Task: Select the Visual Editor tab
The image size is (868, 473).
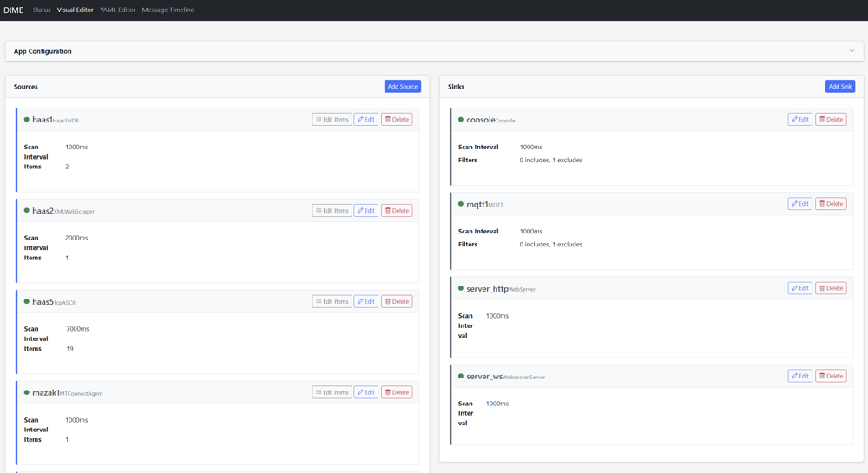Action: (x=76, y=10)
